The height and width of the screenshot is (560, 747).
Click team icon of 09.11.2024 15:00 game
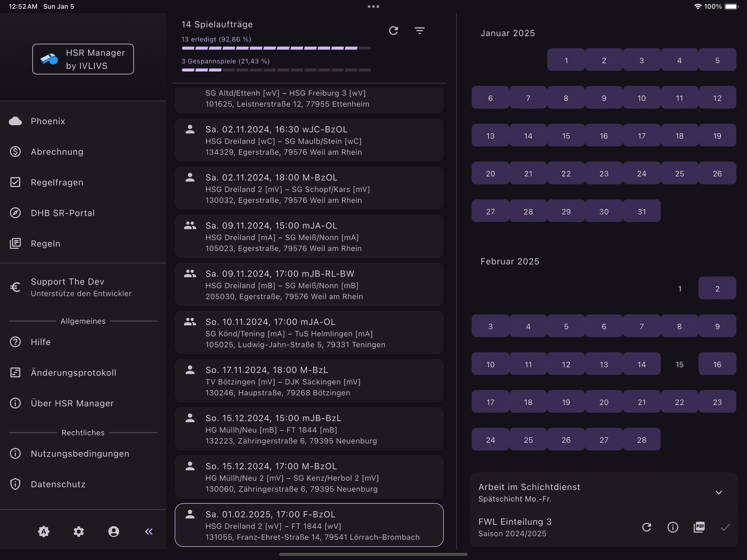coord(190,226)
